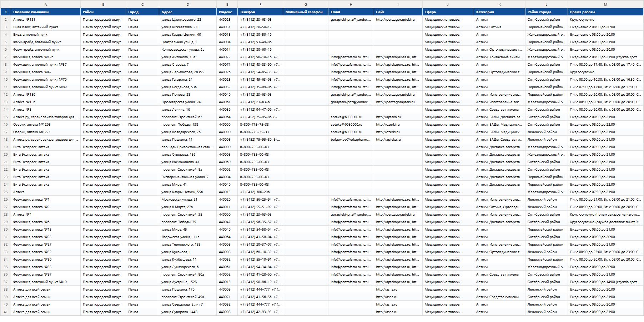Select the cell 'Аптека №156'
The height and width of the screenshot is (322, 644).
46,102
